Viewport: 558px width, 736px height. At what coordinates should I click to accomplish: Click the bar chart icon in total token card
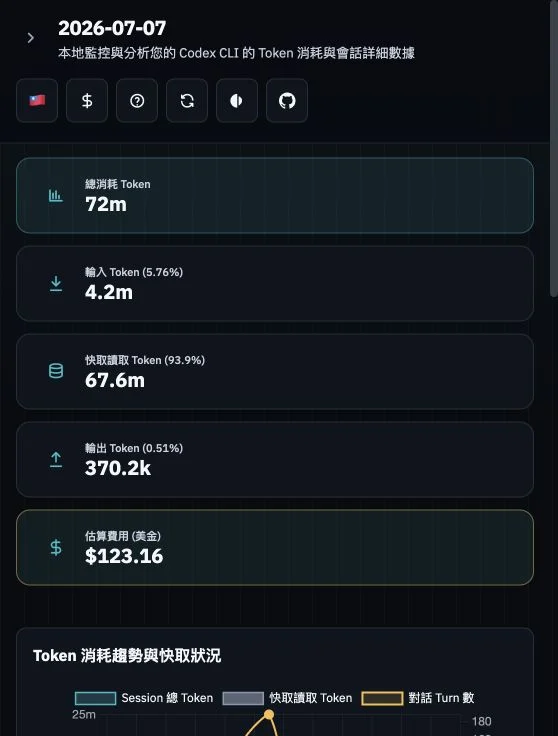point(56,195)
